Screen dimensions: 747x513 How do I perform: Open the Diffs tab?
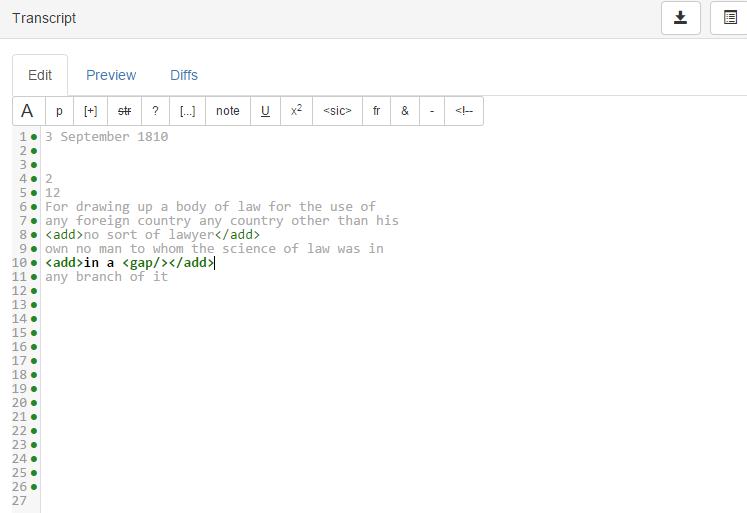coord(184,75)
